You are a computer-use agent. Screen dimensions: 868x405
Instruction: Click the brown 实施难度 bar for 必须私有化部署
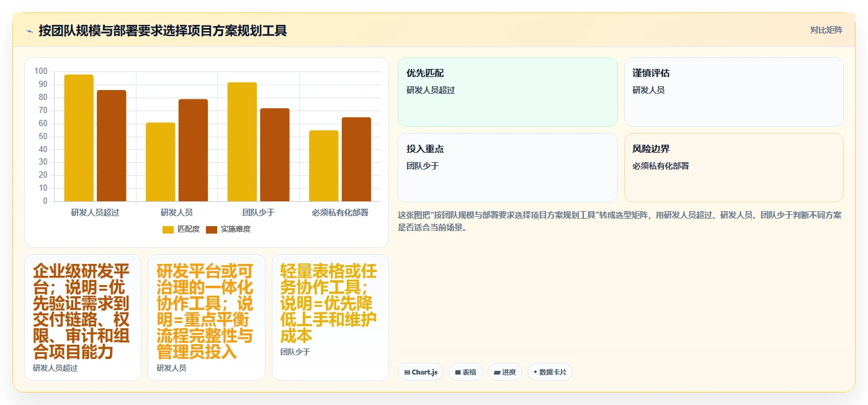coord(356,160)
